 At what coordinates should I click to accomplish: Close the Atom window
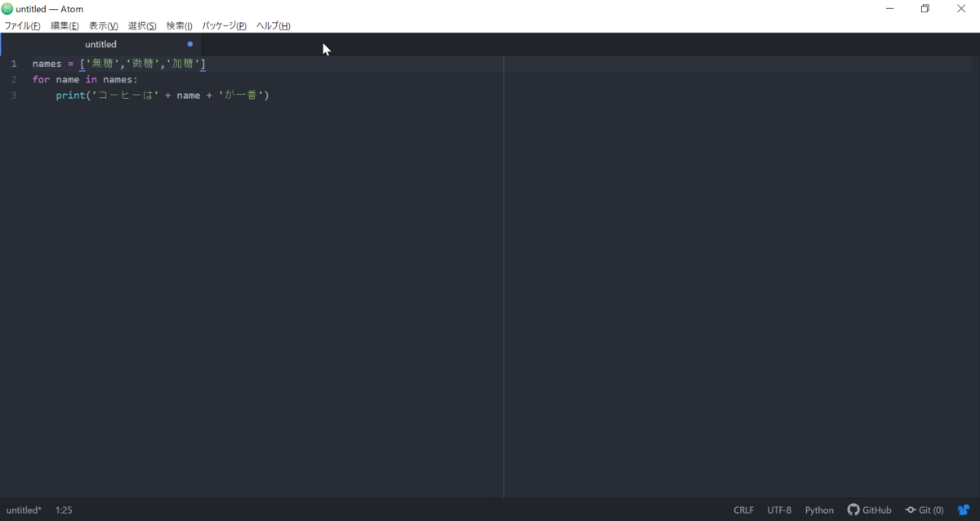(x=961, y=9)
